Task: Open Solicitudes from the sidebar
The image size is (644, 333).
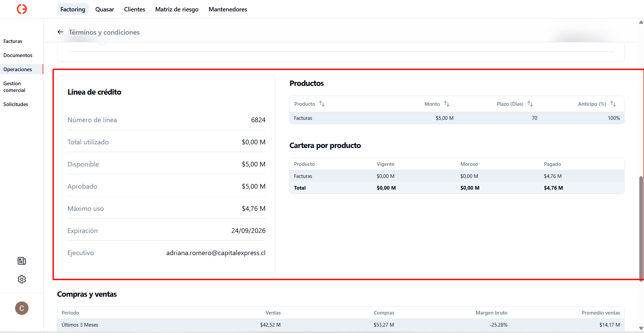Action: [16, 104]
